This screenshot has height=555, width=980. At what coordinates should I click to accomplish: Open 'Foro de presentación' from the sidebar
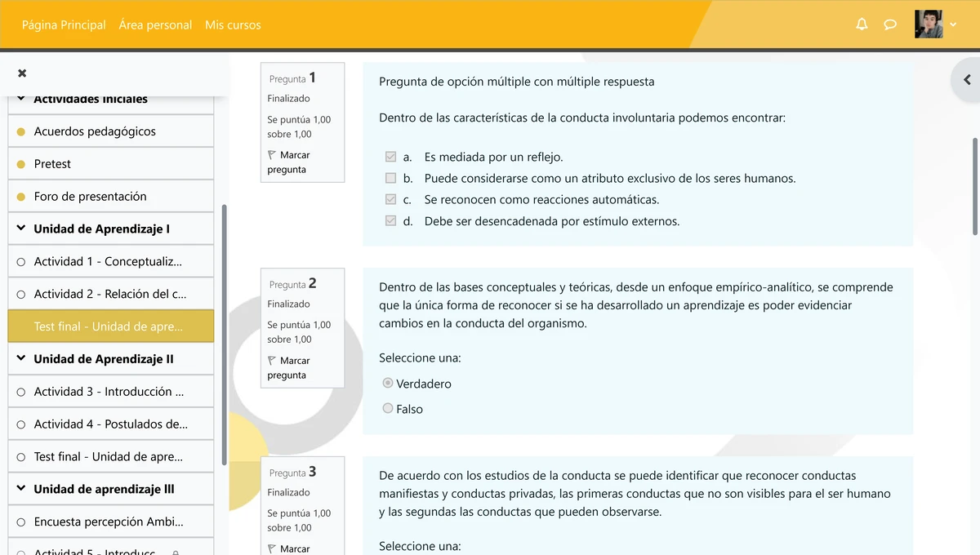coord(90,196)
